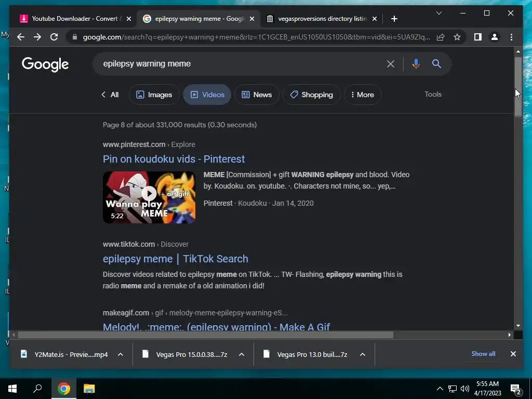Close the vegasproversions tab
Screen dimensions: 532x399
click(375, 19)
